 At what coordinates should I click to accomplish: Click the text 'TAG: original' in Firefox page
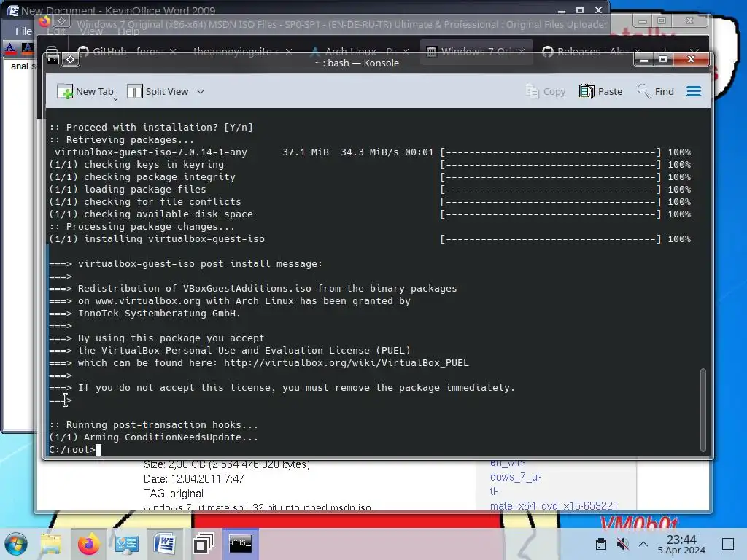point(174,494)
